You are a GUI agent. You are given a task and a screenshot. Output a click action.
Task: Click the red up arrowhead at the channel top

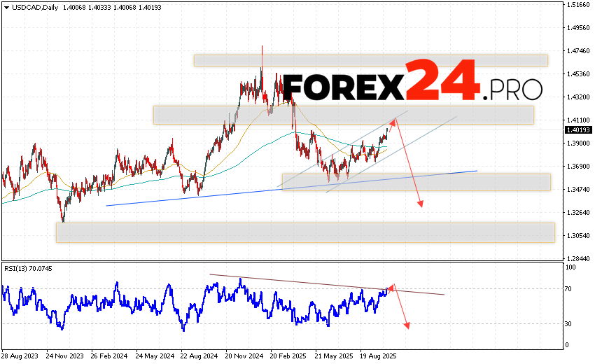pyautogui.click(x=393, y=122)
